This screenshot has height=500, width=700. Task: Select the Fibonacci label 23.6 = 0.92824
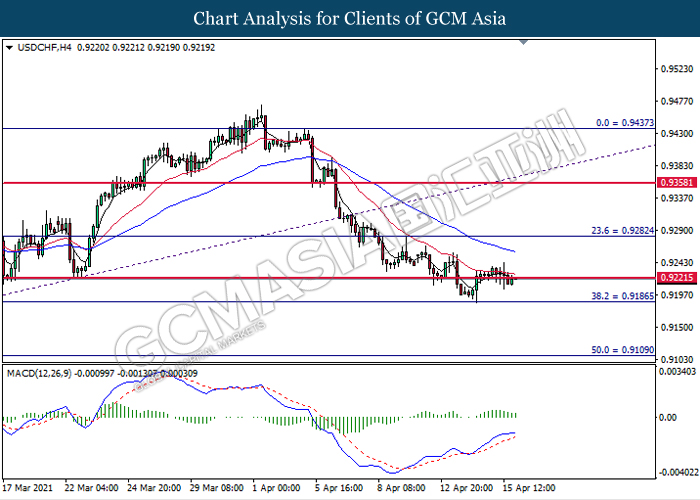click(623, 231)
